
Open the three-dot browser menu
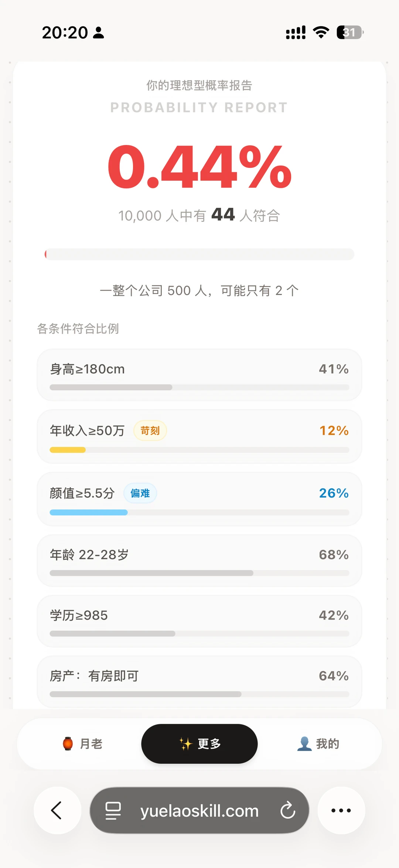341,810
